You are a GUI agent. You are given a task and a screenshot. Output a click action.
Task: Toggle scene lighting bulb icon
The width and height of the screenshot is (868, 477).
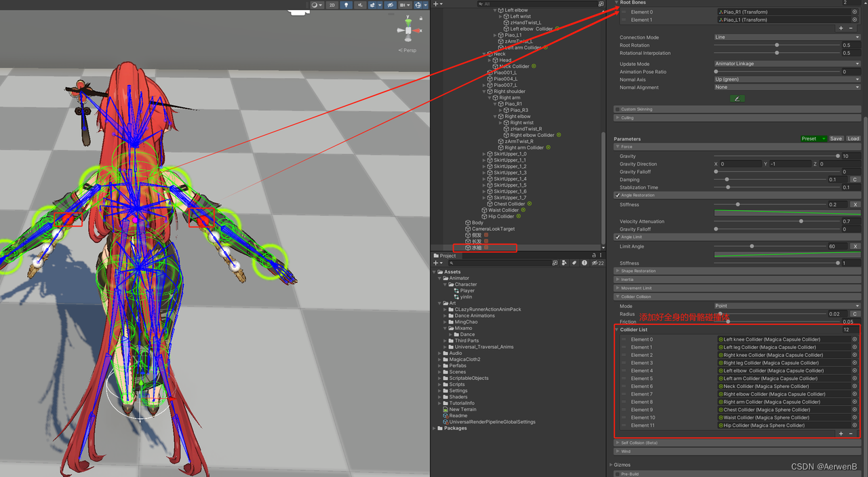(x=347, y=5)
